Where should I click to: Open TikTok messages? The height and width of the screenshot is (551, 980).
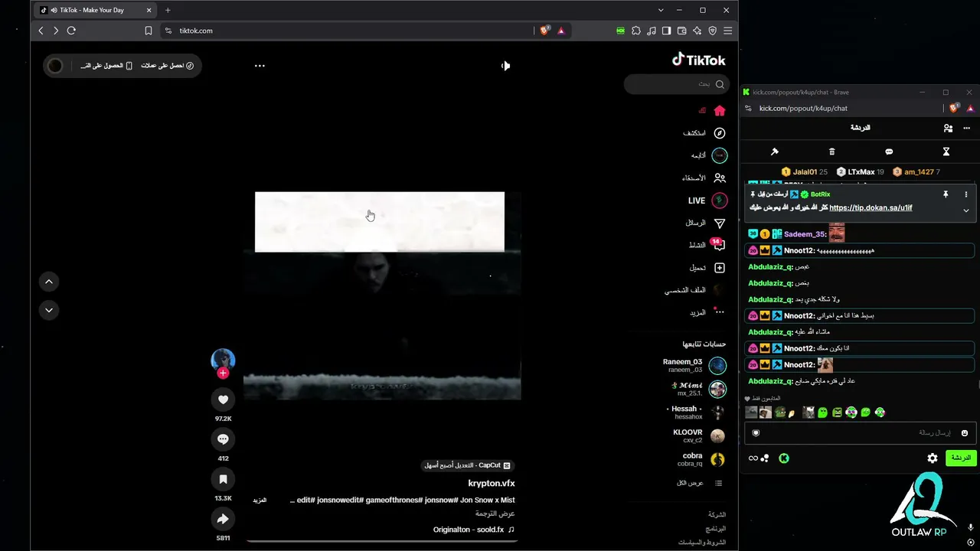pyautogui.click(x=705, y=223)
